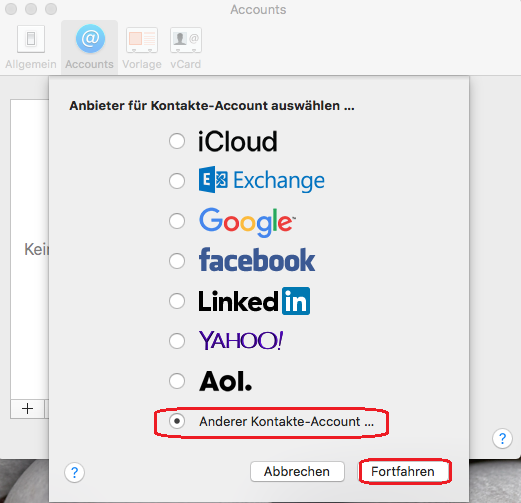Screen dimensions: 521x503
Task: Select Anderer Kontakte-Account radio button
Action: click(177, 421)
